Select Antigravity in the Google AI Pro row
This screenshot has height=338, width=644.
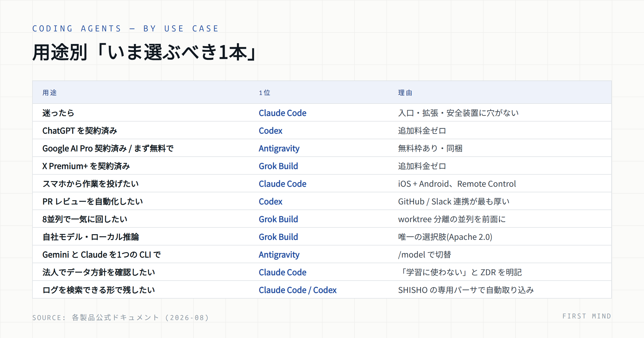coord(279,148)
